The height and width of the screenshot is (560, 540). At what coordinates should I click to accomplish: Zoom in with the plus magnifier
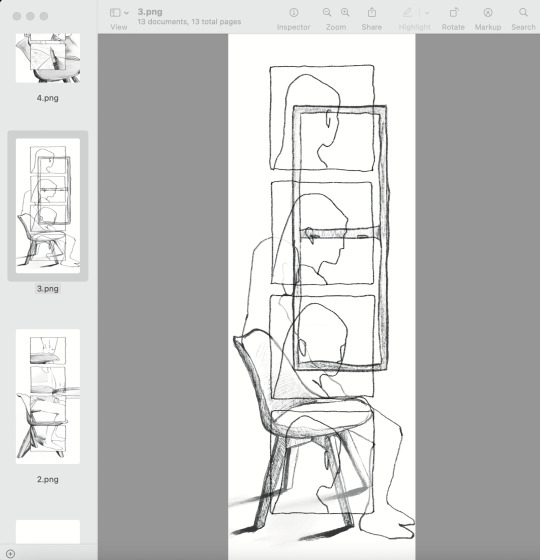tap(345, 13)
